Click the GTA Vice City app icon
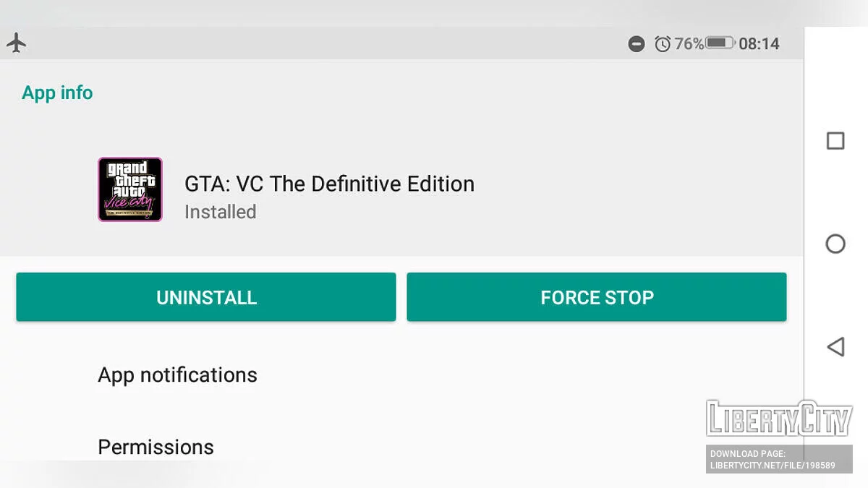Viewport: 868px width, 488px height. tap(130, 189)
